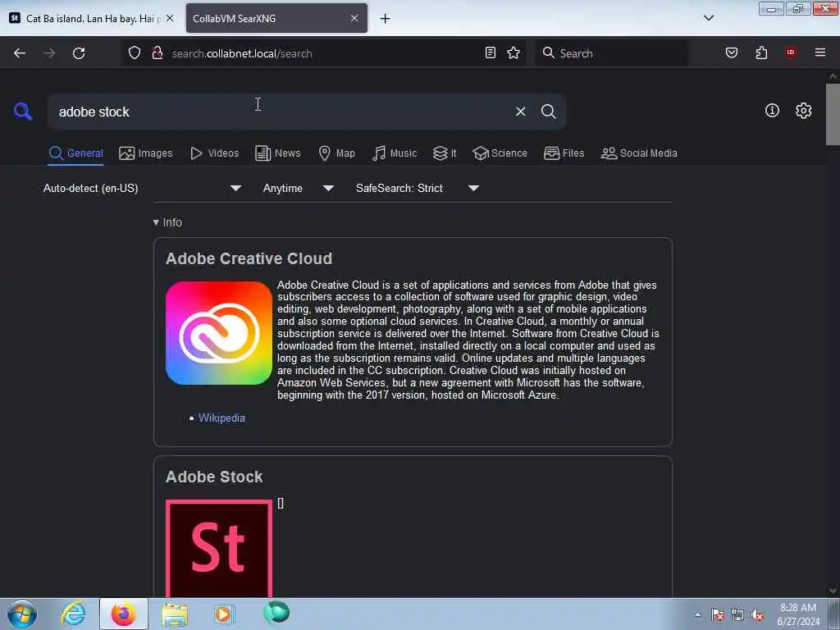Click the insecure connection padlock icon
The height and width of the screenshot is (630, 840).
157,52
